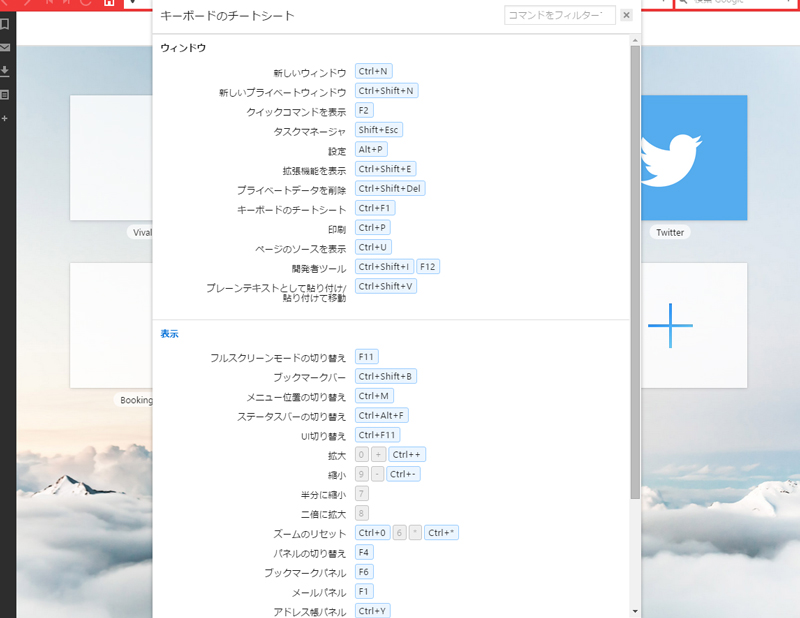Screen dimensions: 800x618
Task: Click the Ctrl+Shift+V shortcut badge
Action: [x=386, y=286]
